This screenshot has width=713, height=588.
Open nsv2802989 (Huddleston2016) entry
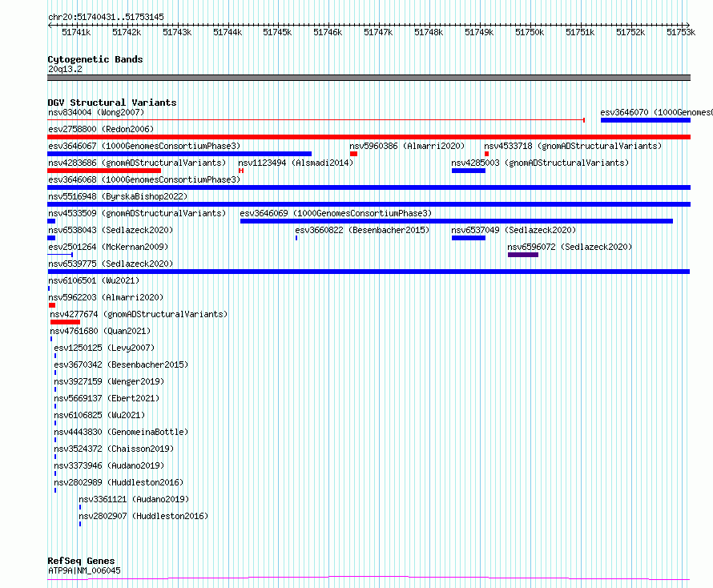(119, 482)
